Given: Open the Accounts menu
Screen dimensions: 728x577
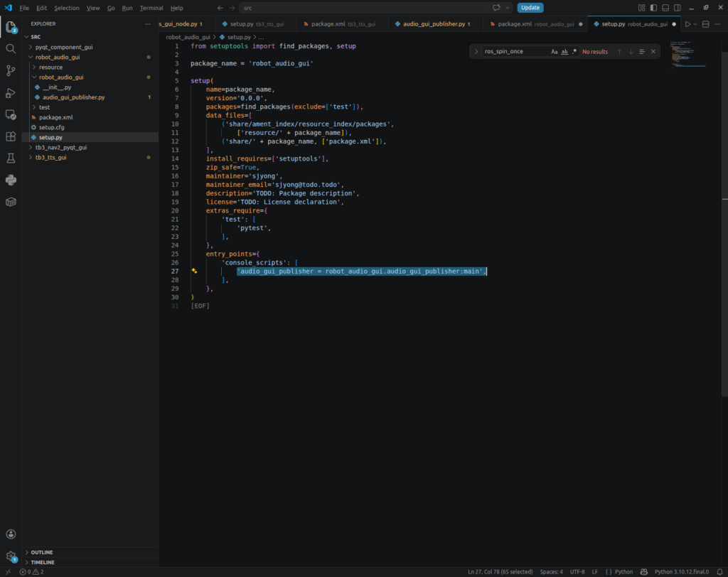Looking at the screenshot, I should click(x=11, y=534).
